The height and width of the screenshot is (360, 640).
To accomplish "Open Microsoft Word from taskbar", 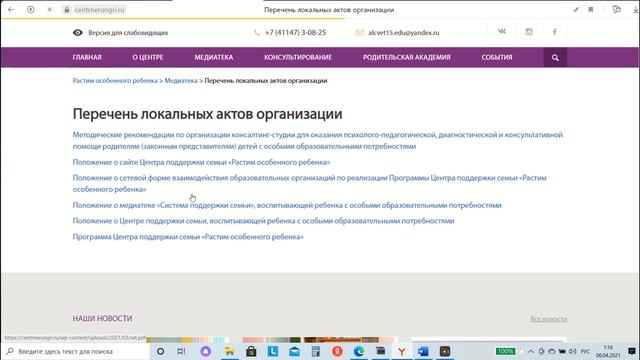I will (x=423, y=351).
